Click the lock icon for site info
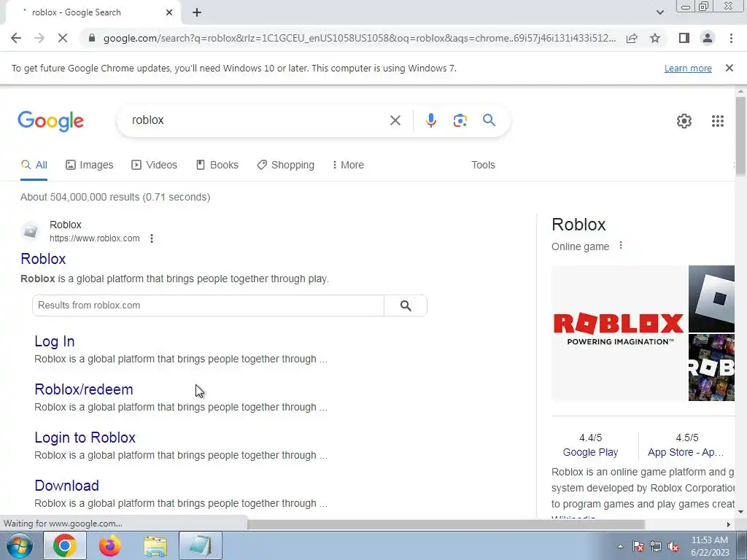747x560 pixels. pyautogui.click(x=92, y=38)
